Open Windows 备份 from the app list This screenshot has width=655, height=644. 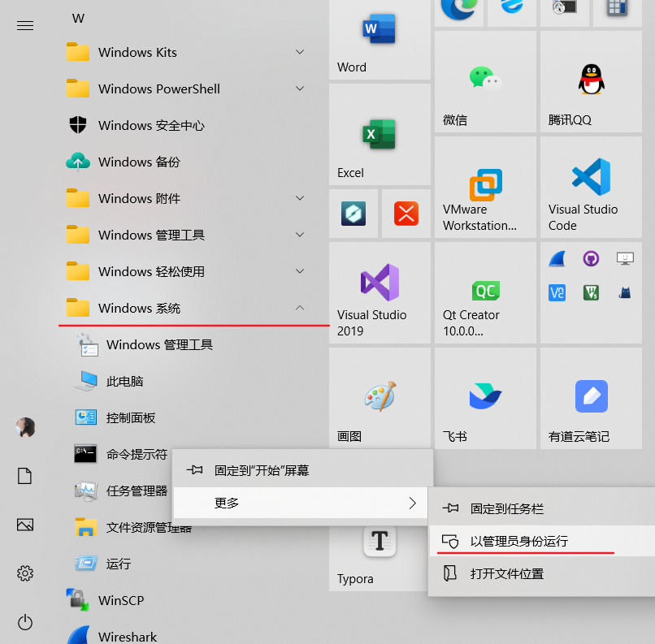(186, 162)
